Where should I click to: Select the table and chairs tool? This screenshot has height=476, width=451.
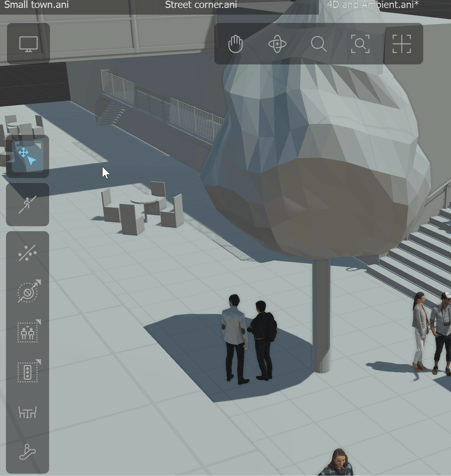pos(28,413)
